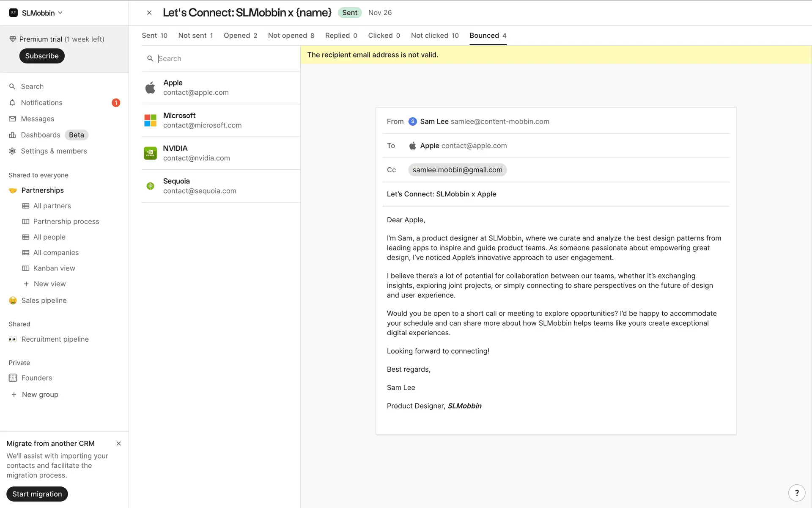This screenshot has height=508, width=812.
Task: Click the Start migration button
Action: point(37,494)
